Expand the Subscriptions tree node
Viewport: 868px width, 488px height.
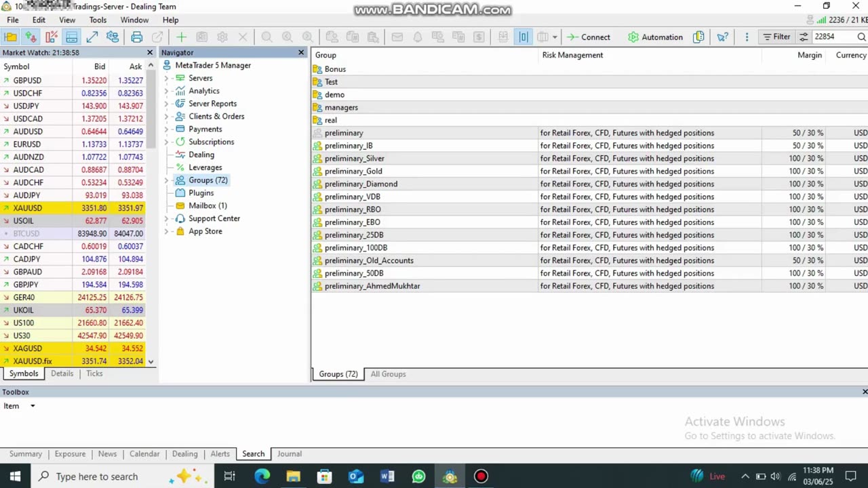166,142
